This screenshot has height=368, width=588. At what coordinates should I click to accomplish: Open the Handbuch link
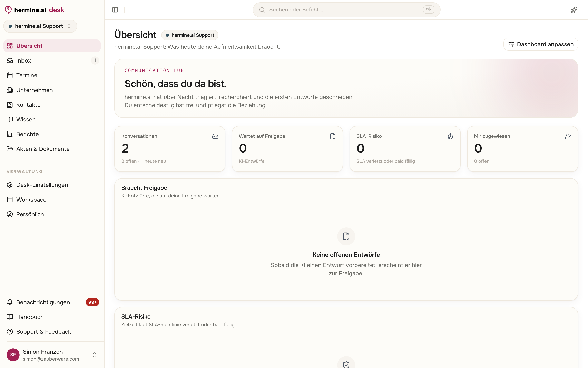click(x=52, y=317)
